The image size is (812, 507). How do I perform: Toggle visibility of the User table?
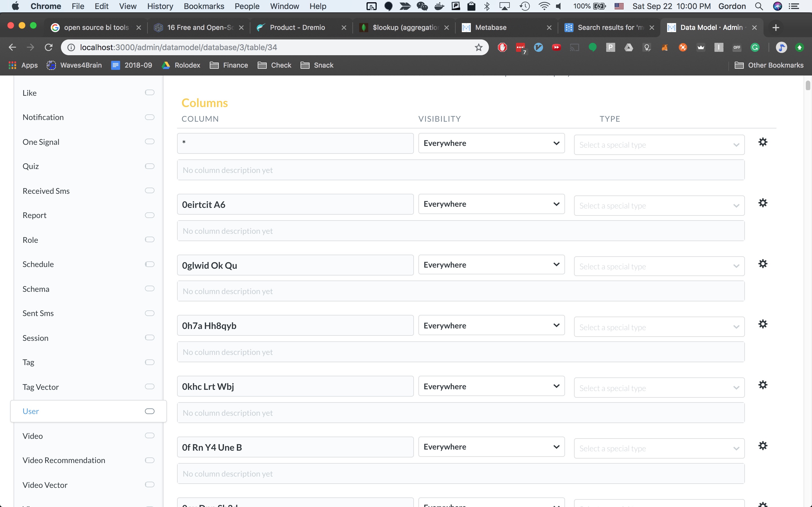[x=150, y=411]
